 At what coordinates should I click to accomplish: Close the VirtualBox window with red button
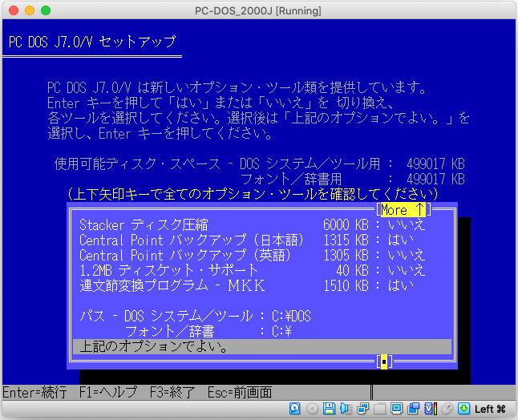point(14,10)
